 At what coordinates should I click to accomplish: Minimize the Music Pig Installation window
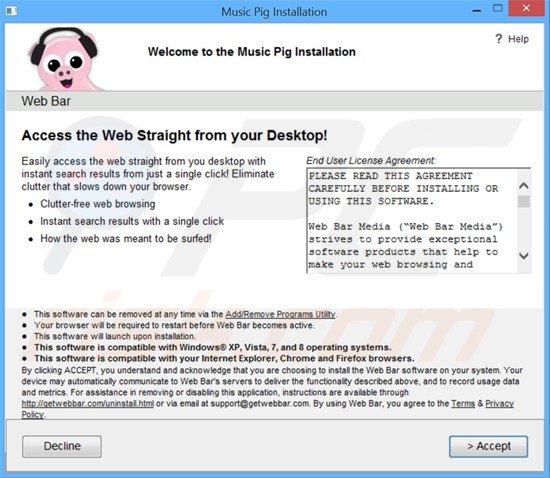point(476,10)
